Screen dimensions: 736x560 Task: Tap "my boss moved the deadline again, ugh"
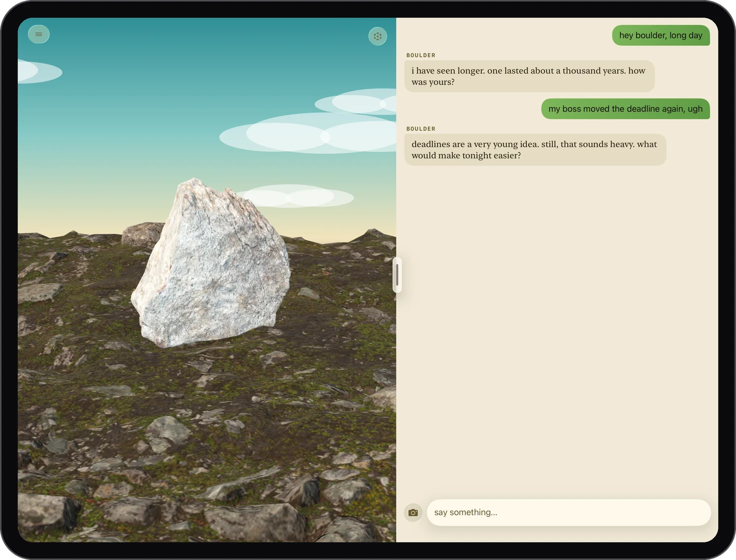[625, 109]
